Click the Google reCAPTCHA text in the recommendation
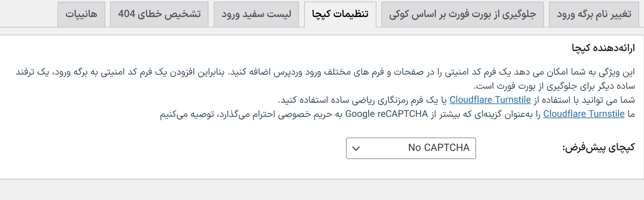 coord(386,114)
